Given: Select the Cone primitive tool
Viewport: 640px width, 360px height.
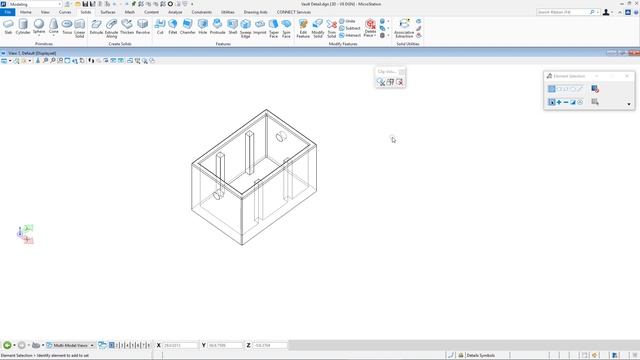Looking at the screenshot, I should (53, 26).
